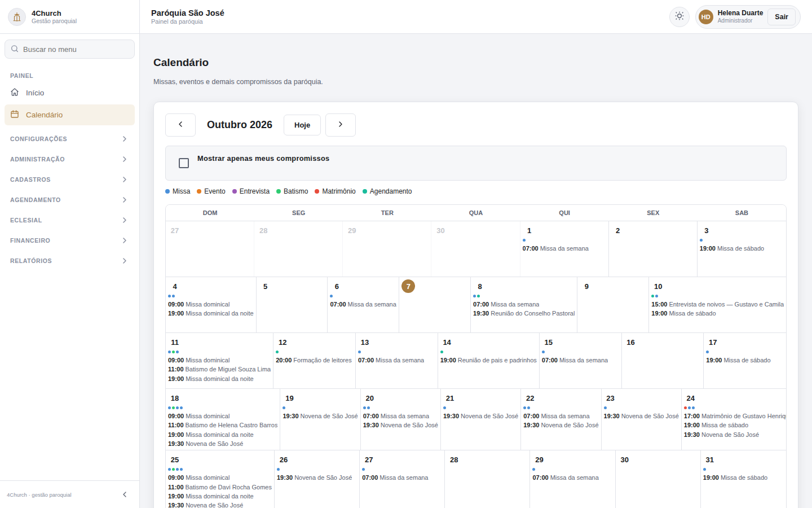
Task: Open 'Missa de sábado' event on day 3
Action: click(x=732, y=248)
